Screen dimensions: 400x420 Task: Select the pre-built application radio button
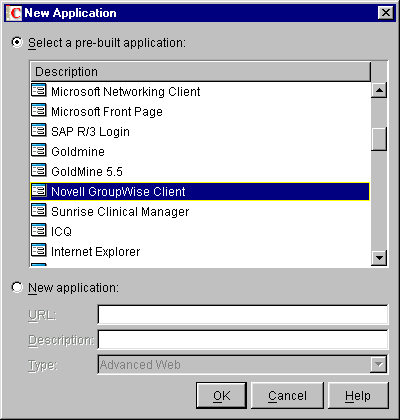click(17, 42)
